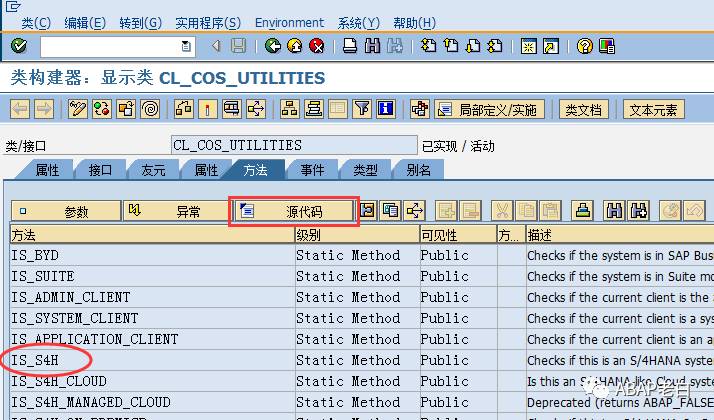Open the command field history dropdown
Screen dimensions: 714x420
(x=186, y=46)
